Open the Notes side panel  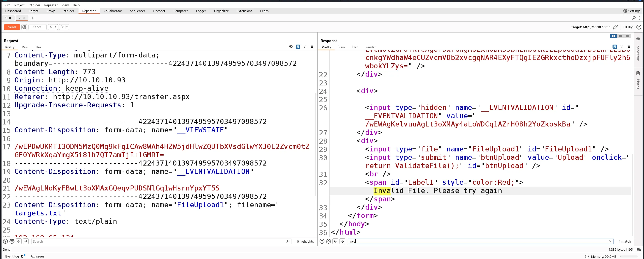pos(638,81)
